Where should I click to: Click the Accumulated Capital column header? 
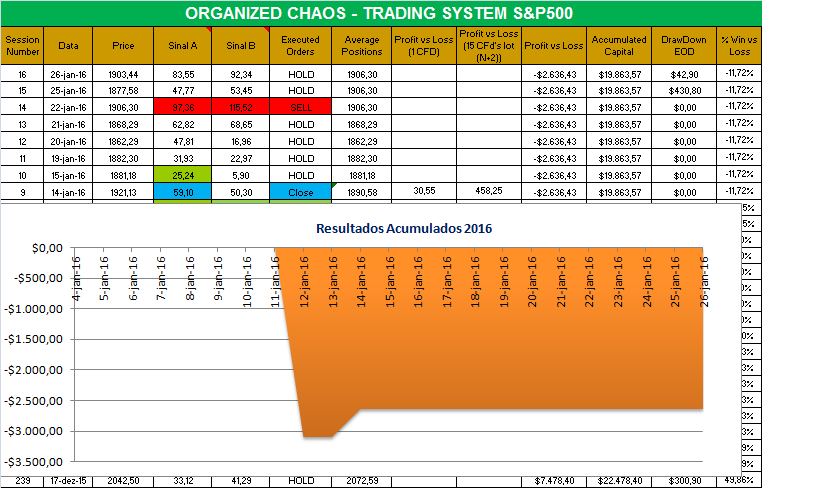(x=619, y=46)
